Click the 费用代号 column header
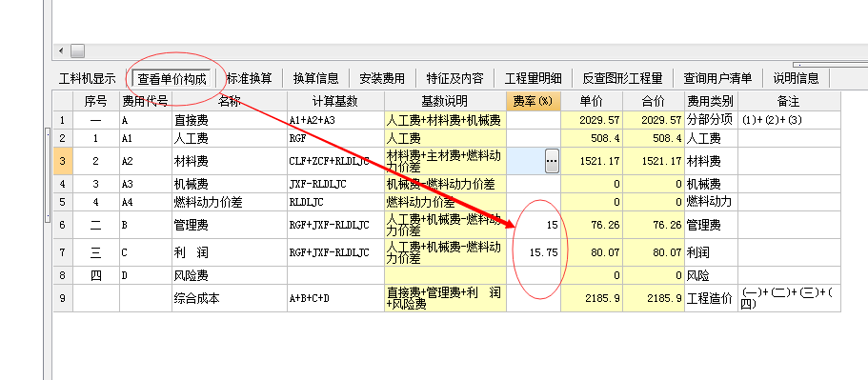This screenshot has width=868, height=380. 146,101
